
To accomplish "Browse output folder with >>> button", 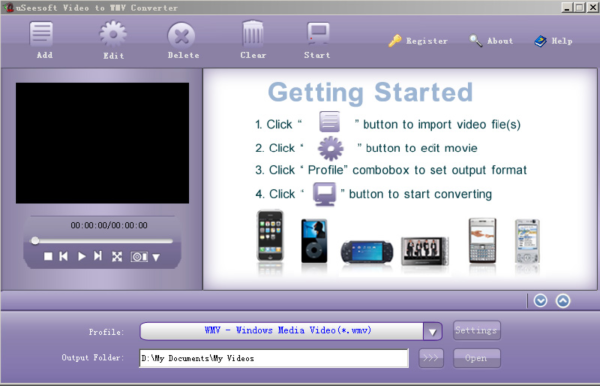I will [431, 358].
